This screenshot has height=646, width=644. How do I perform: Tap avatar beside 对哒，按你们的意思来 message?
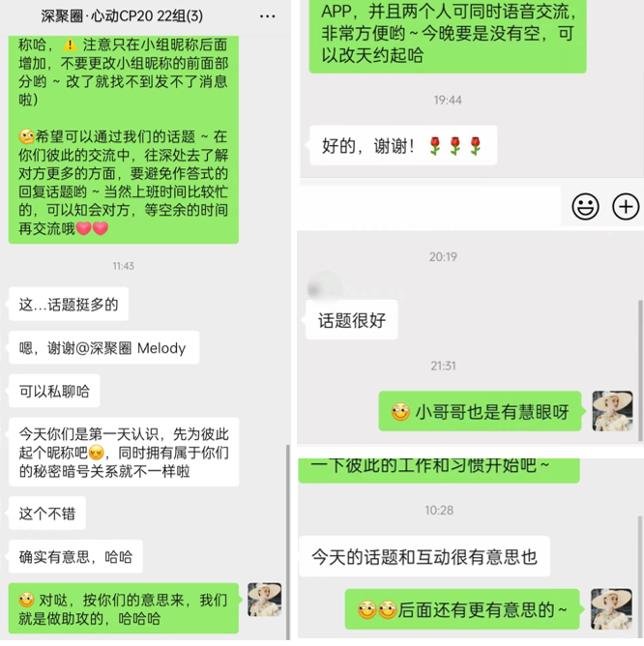[x=265, y=600]
